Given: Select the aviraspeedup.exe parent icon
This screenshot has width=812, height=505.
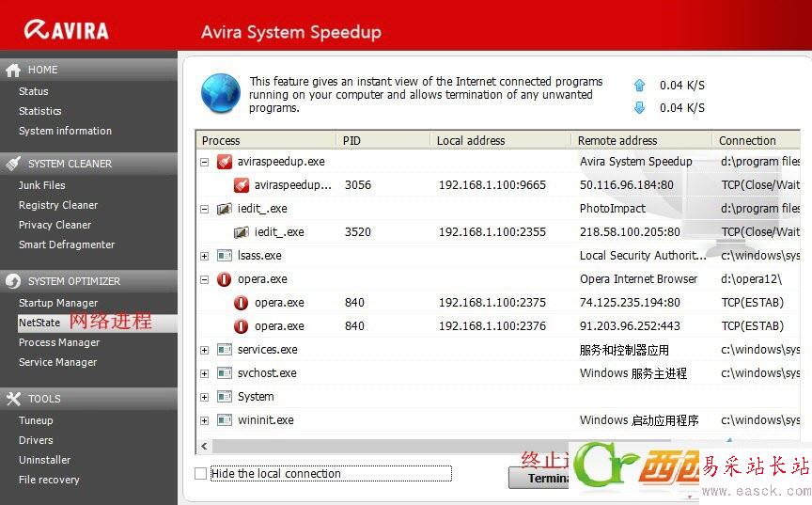Looking at the screenshot, I should [225, 162].
